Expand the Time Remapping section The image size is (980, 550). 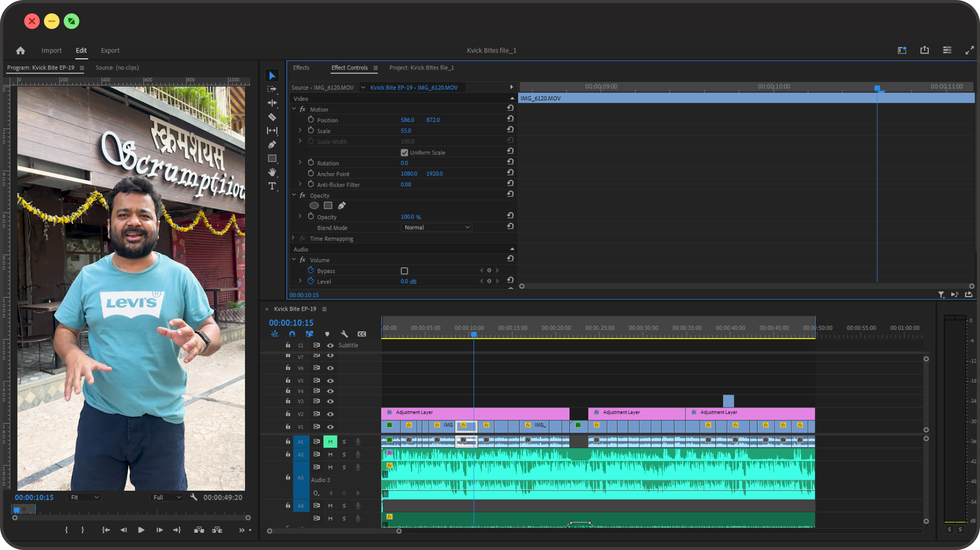coord(293,238)
